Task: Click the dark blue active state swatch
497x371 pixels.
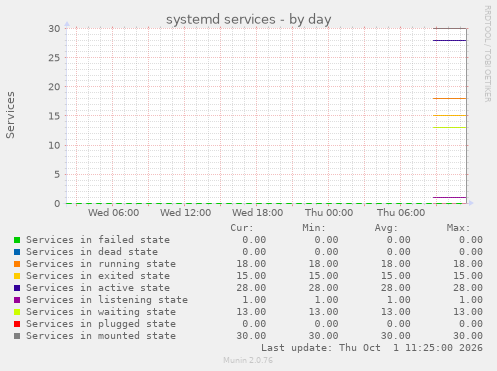Action: point(17,288)
